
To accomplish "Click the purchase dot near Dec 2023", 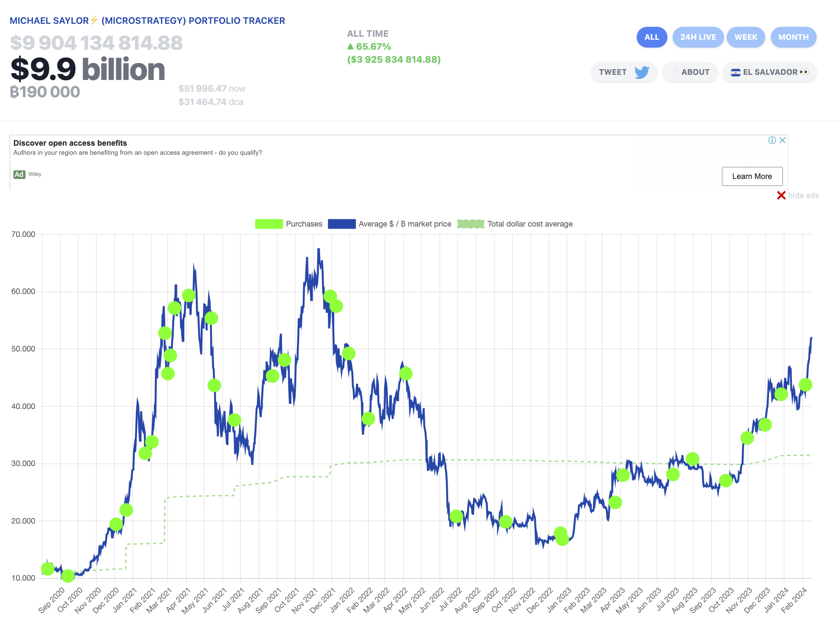I will (765, 425).
